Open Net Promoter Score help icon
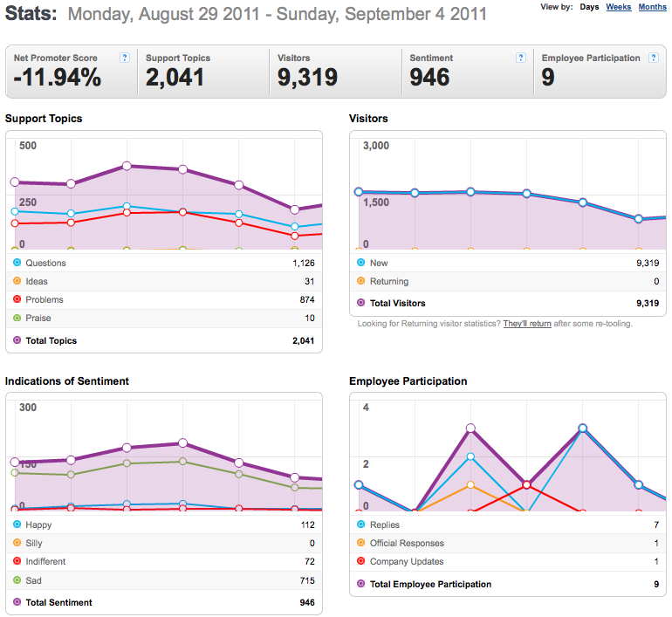 (x=124, y=58)
